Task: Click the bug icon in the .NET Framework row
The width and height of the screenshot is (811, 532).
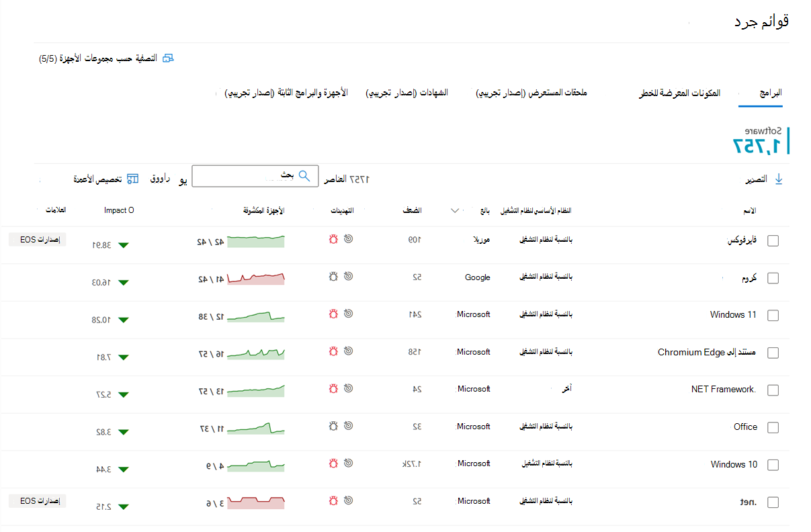Action: (x=333, y=388)
